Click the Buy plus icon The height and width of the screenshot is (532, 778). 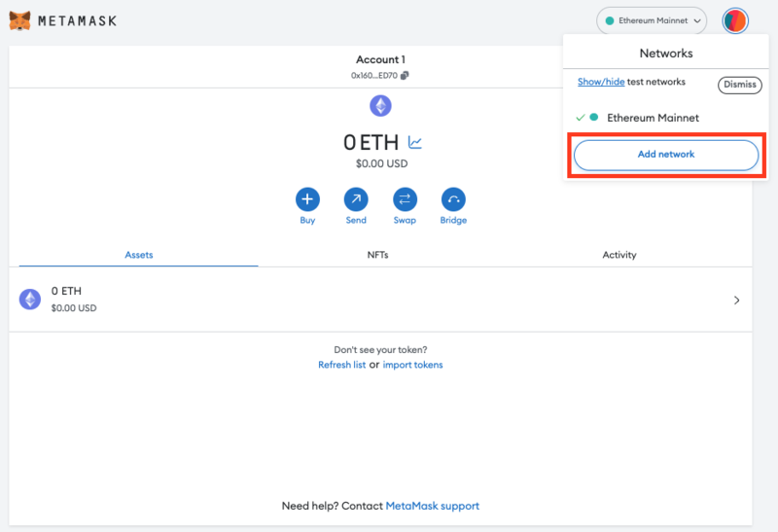pyautogui.click(x=307, y=199)
